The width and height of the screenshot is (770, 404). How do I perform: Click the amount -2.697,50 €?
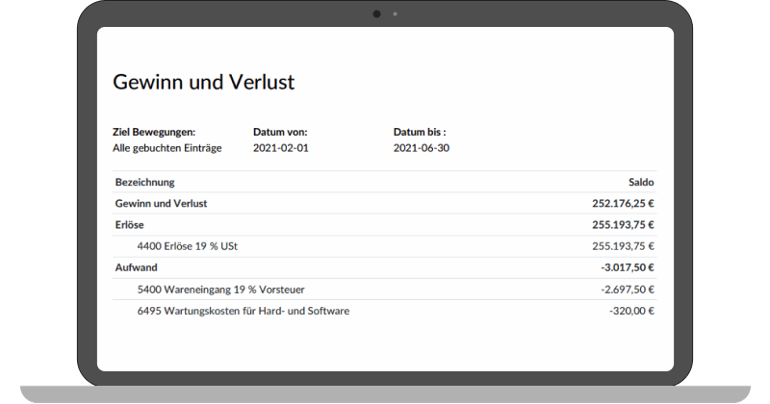[x=627, y=289]
